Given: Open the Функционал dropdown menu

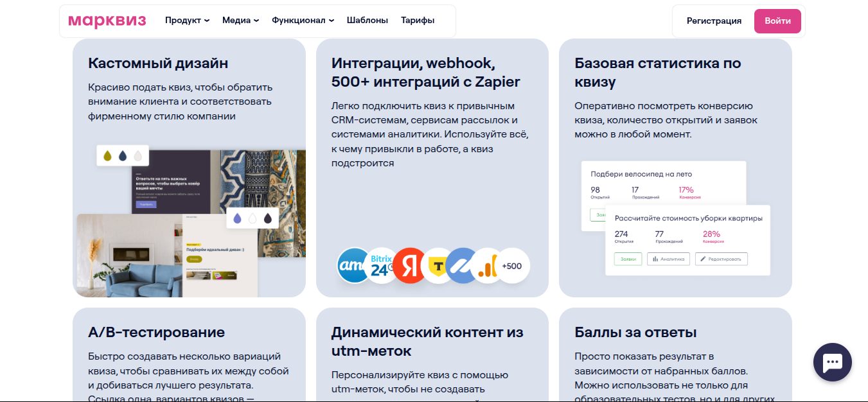Looking at the screenshot, I should 303,21.
